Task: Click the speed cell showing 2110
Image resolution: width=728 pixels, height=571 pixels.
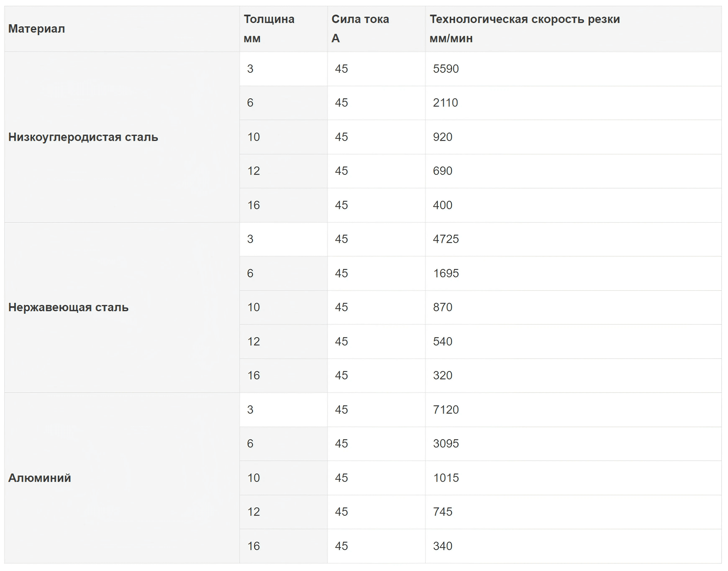Action: [445, 103]
